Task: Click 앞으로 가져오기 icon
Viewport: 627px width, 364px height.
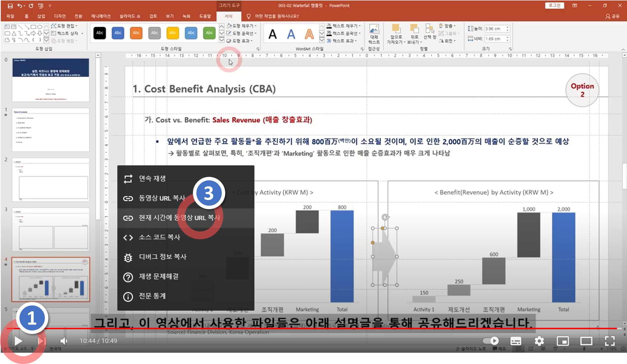Action: (396, 29)
